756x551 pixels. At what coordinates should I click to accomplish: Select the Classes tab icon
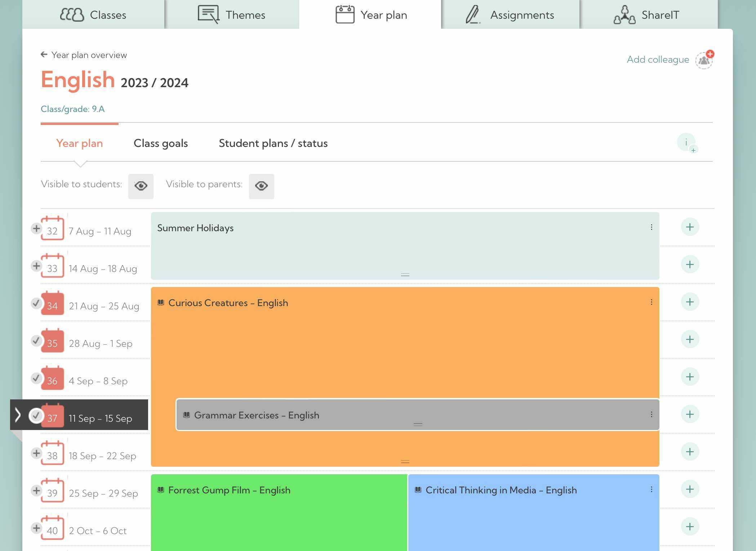(72, 14)
